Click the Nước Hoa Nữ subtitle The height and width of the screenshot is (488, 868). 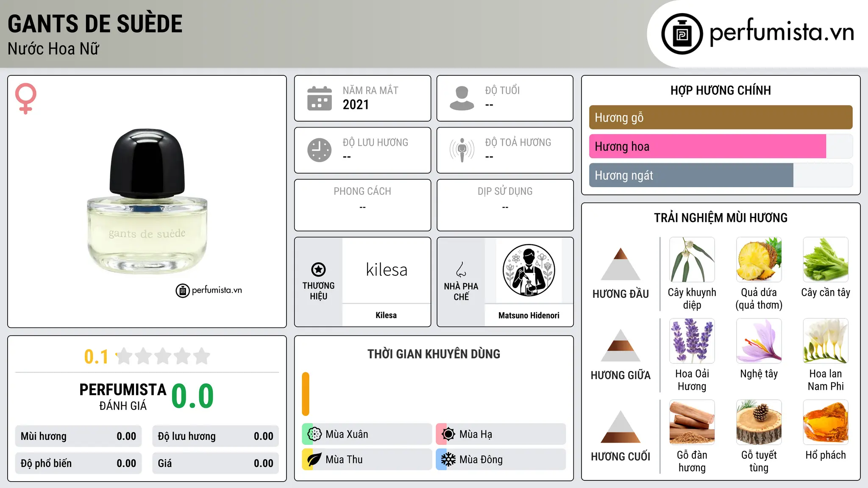53,49
